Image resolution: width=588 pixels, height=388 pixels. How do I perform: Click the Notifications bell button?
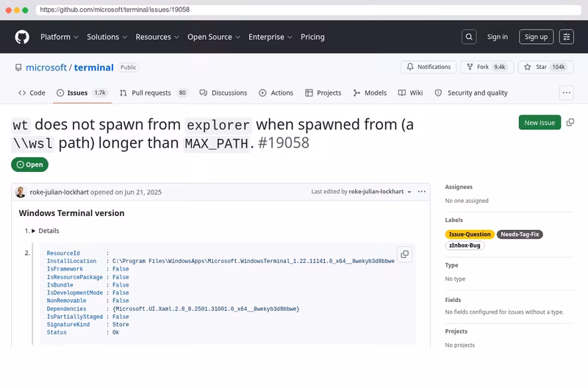(429, 67)
